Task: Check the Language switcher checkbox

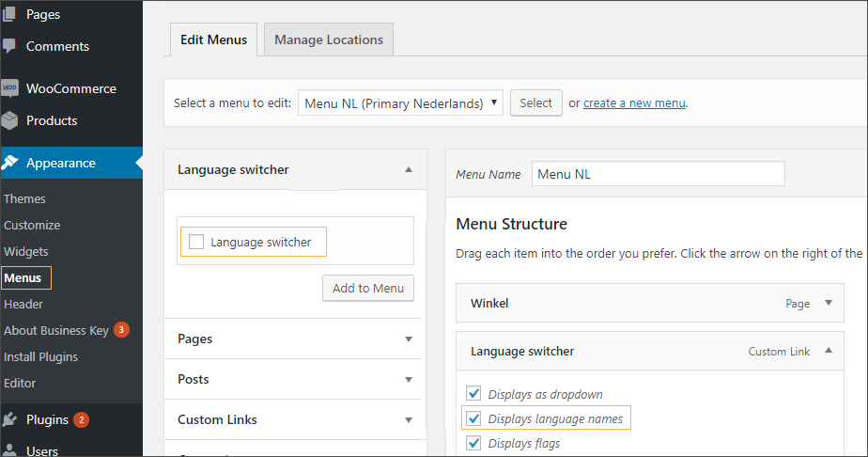Action: coord(196,243)
